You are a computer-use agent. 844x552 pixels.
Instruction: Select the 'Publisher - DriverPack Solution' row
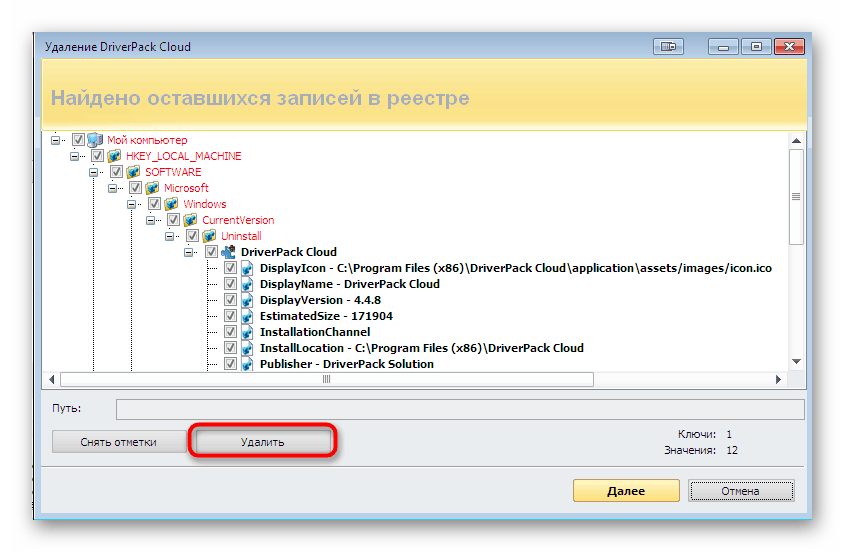[347, 364]
